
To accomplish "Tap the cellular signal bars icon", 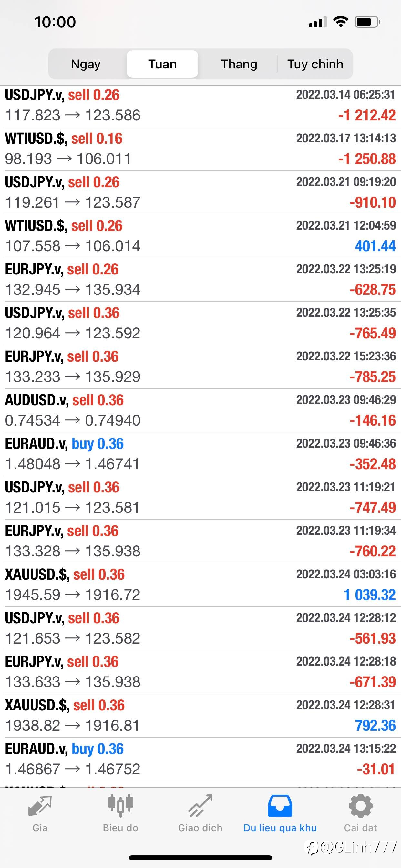I will point(317,22).
